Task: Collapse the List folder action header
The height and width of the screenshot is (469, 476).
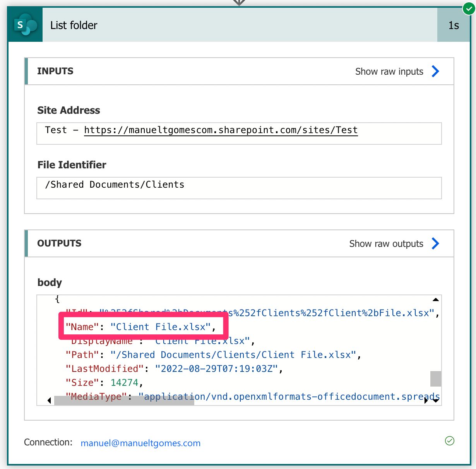Action: pyautogui.click(x=240, y=25)
